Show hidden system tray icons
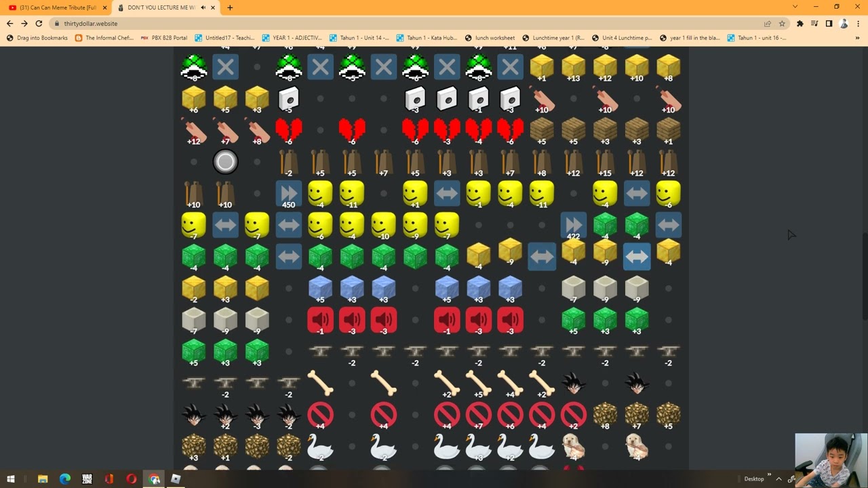This screenshot has height=488, width=868. (x=778, y=479)
